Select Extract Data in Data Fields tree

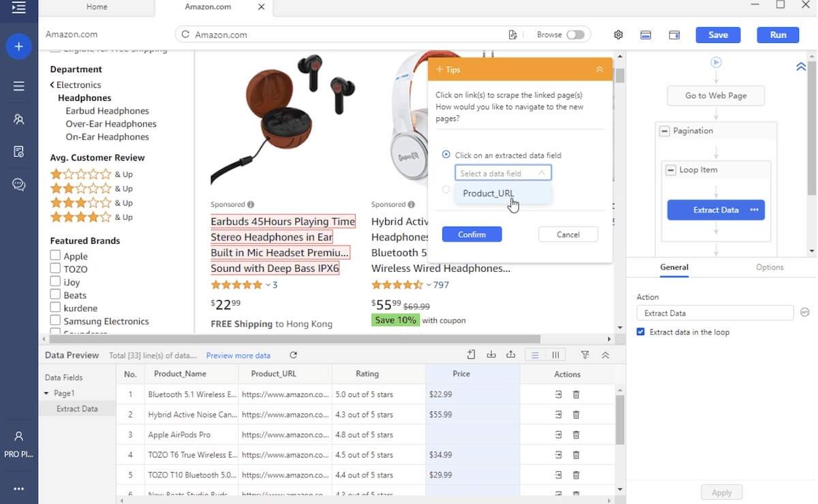(77, 409)
